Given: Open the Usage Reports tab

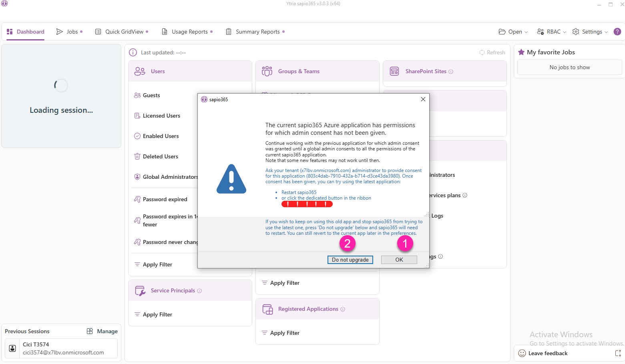Looking at the screenshot, I should pos(187,32).
